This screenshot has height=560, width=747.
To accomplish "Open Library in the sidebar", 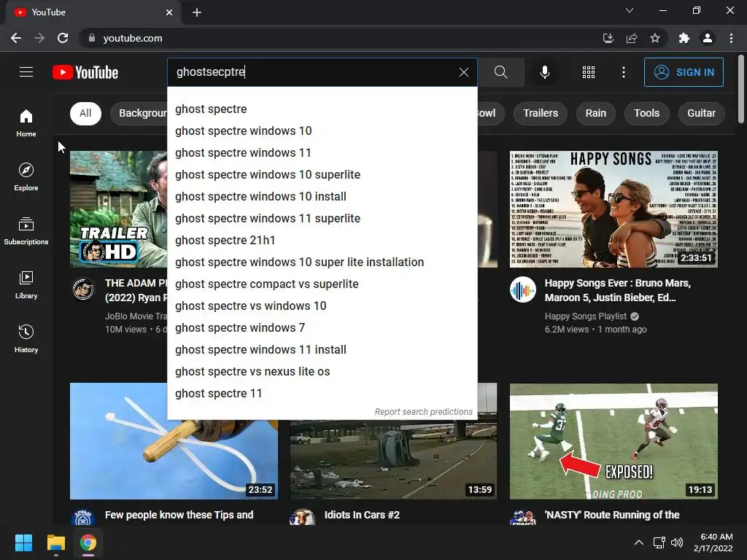I will click(26, 284).
